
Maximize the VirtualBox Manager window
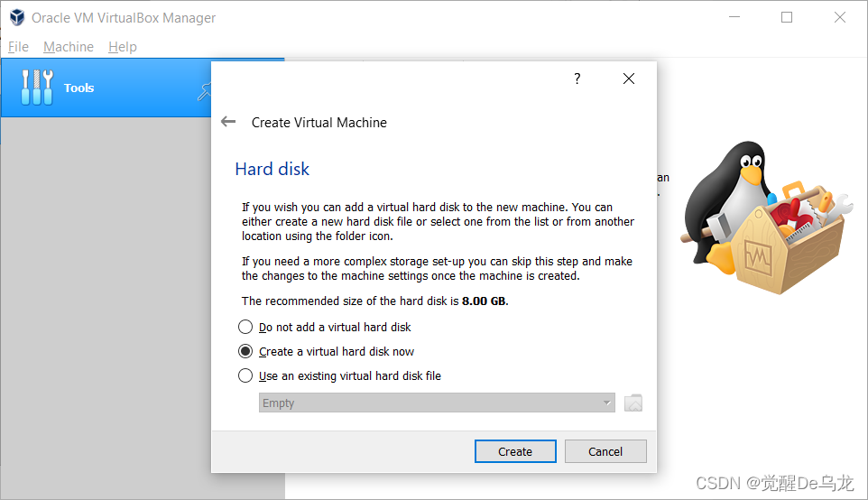tap(787, 18)
